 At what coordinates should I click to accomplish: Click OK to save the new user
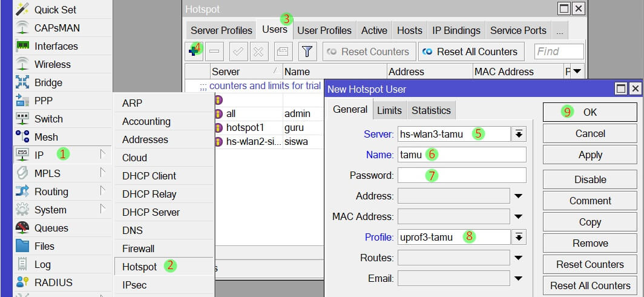click(x=590, y=112)
